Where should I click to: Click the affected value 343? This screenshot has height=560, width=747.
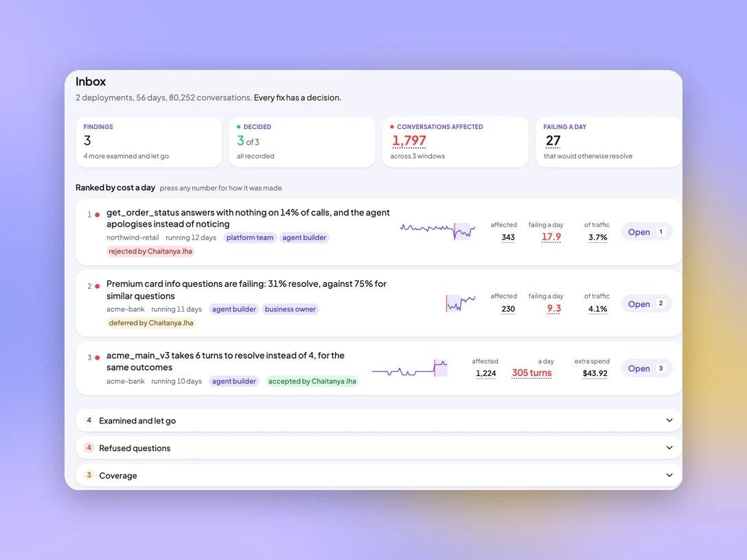[x=508, y=237]
